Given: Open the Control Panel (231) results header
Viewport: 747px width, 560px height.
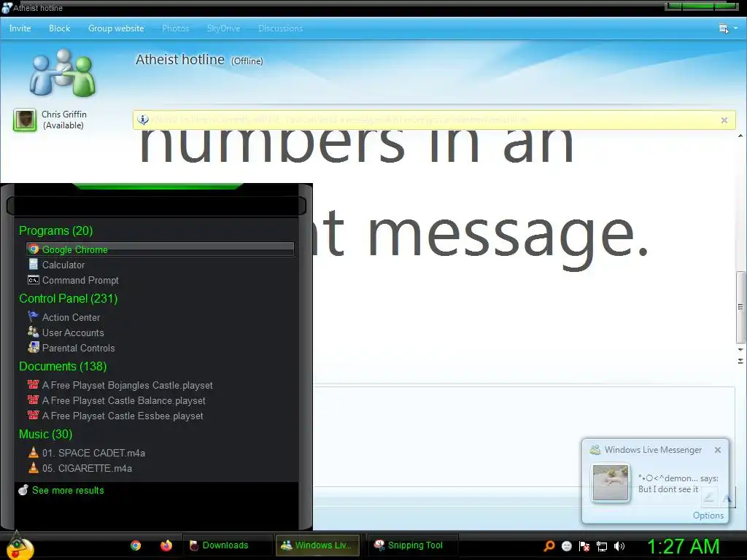Looking at the screenshot, I should [x=68, y=298].
